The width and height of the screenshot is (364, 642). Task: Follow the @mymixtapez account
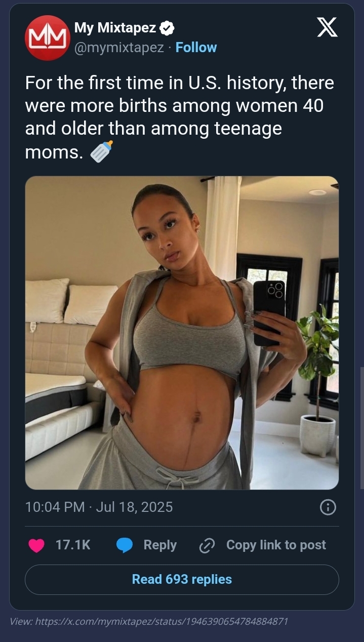196,48
